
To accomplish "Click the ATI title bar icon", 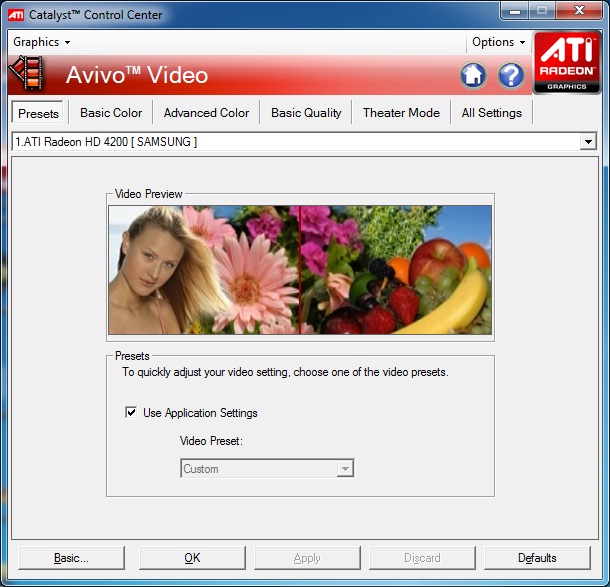I will 16,15.
